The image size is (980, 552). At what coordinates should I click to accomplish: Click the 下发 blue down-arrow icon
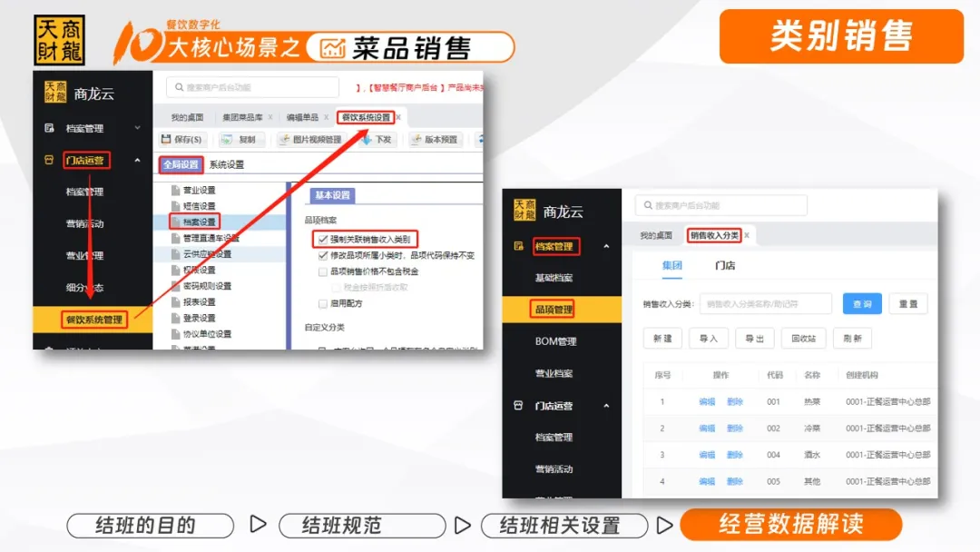(367, 140)
